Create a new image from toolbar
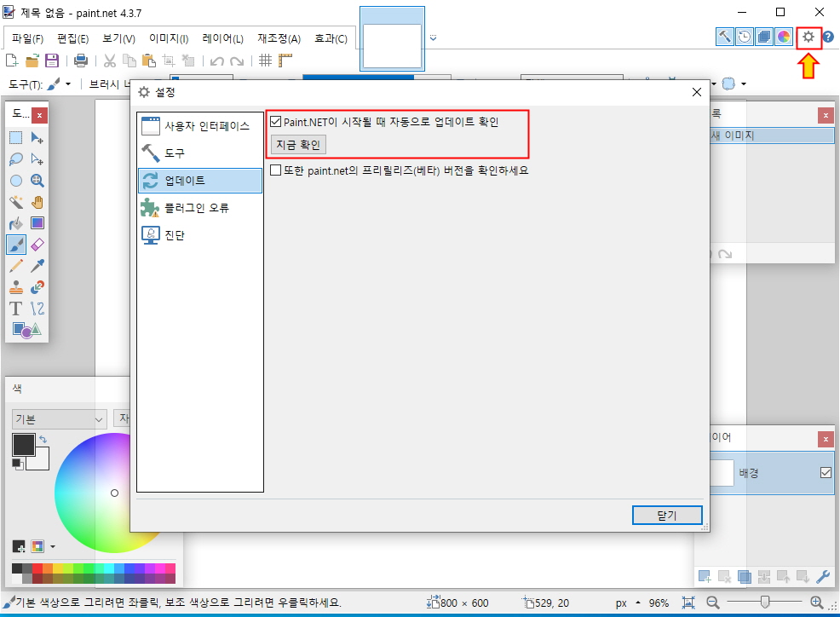The image size is (840, 617). coord(12,61)
